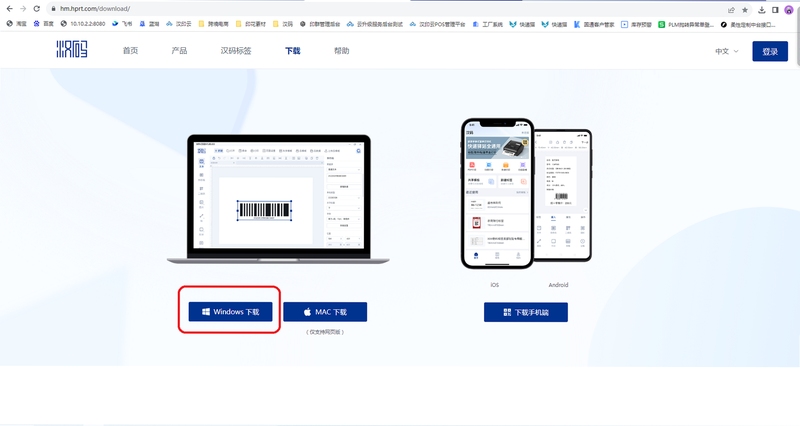Click the Android phone preview image
Viewport: 800px width, 426px height.
(563, 195)
